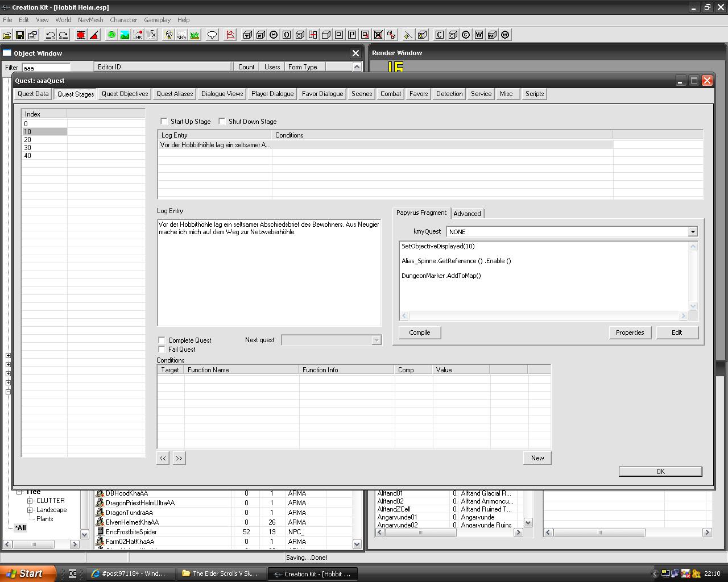Check the Complete Quest checkbox
The image size is (728, 582).
(162, 340)
